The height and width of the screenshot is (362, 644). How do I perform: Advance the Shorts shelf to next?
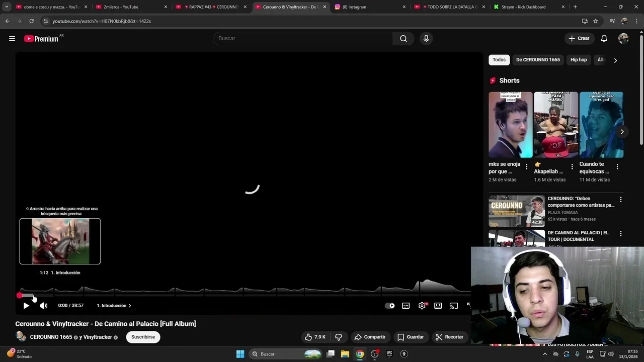click(622, 132)
